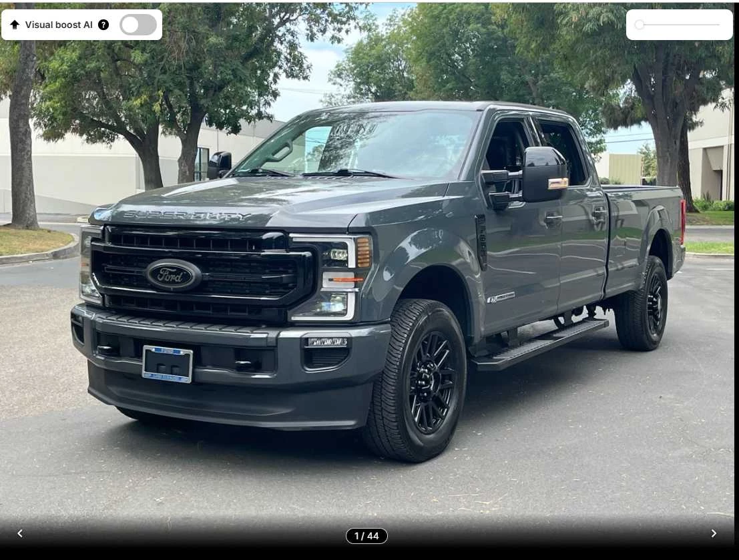The width and height of the screenshot is (739, 560).
Task: Go back with the left chevron arrow
Action: 20,533
